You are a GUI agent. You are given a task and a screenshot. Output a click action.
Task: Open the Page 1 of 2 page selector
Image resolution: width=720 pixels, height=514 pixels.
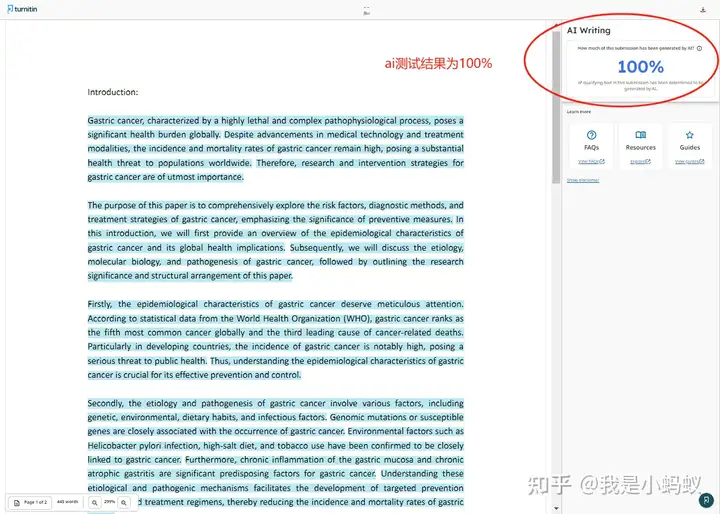click(30, 502)
